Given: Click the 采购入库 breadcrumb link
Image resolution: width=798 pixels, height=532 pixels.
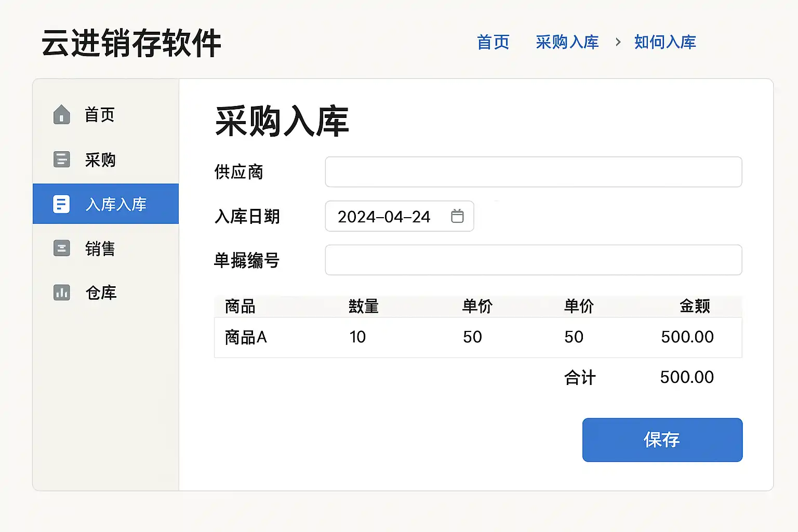Looking at the screenshot, I should [567, 42].
